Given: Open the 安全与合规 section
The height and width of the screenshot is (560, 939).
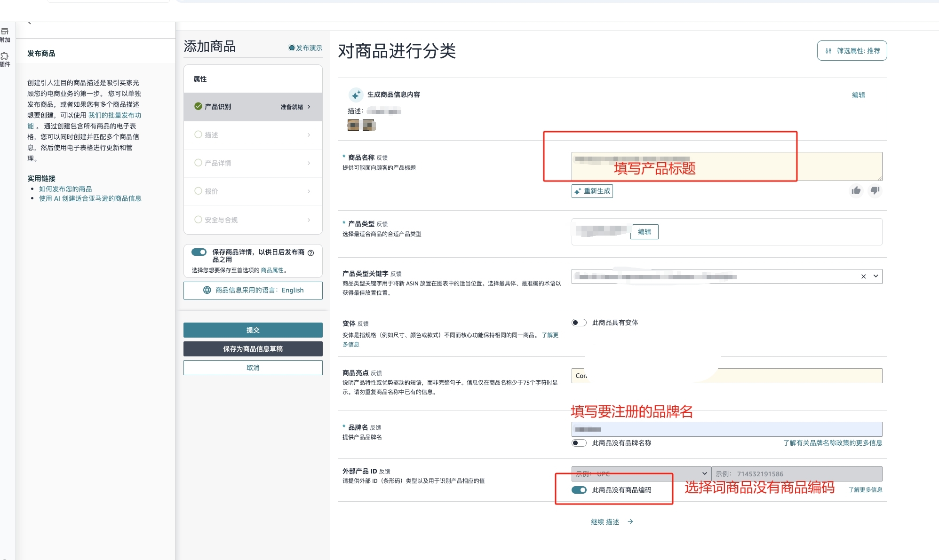Looking at the screenshot, I should [x=253, y=220].
